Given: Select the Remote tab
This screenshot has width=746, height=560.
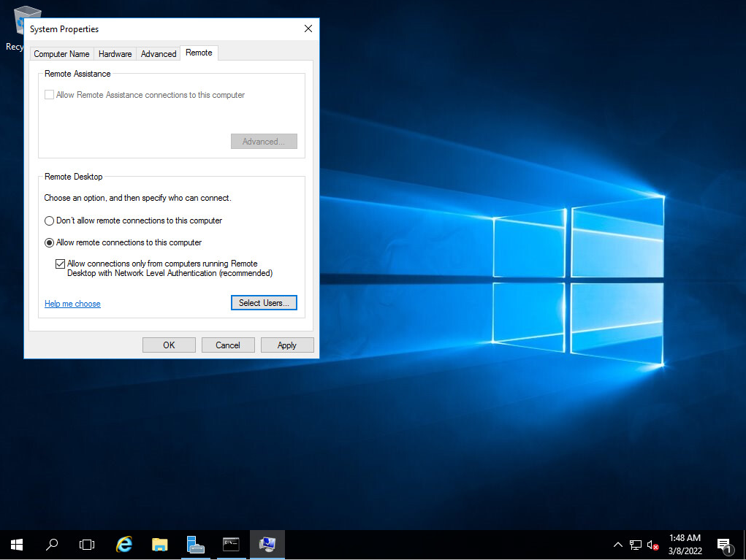Looking at the screenshot, I should pyautogui.click(x=199, y=53).
